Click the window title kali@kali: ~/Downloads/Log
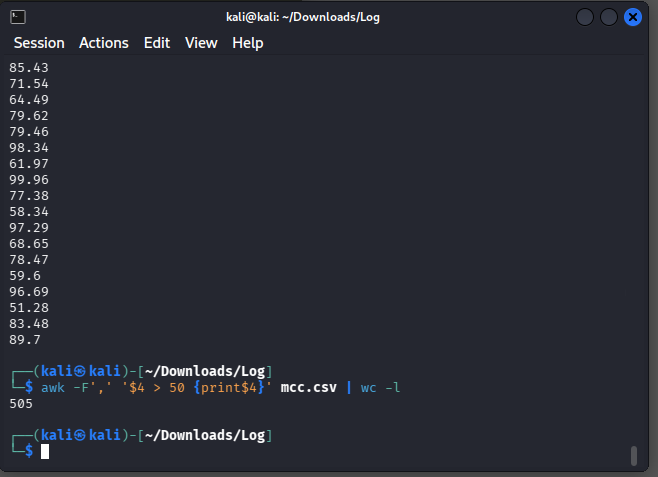The image size is (658, 477). [x=303, y=17]
